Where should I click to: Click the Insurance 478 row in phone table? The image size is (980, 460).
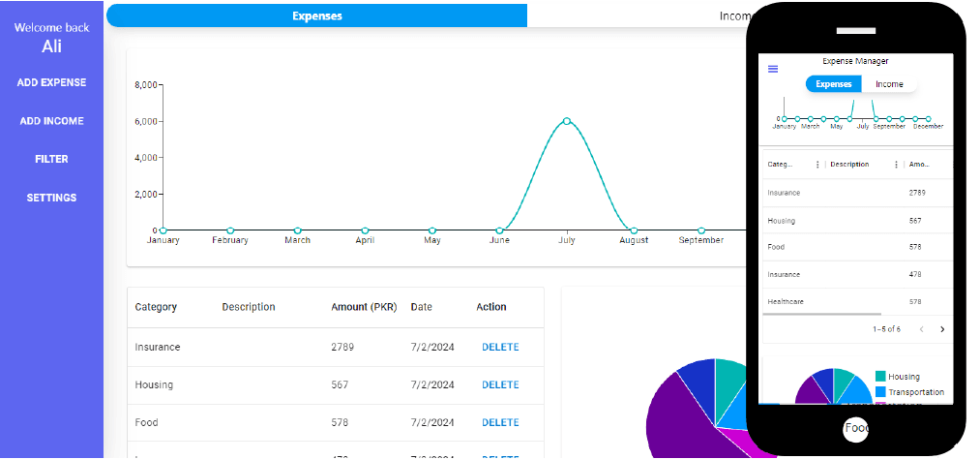pos(857,274)
